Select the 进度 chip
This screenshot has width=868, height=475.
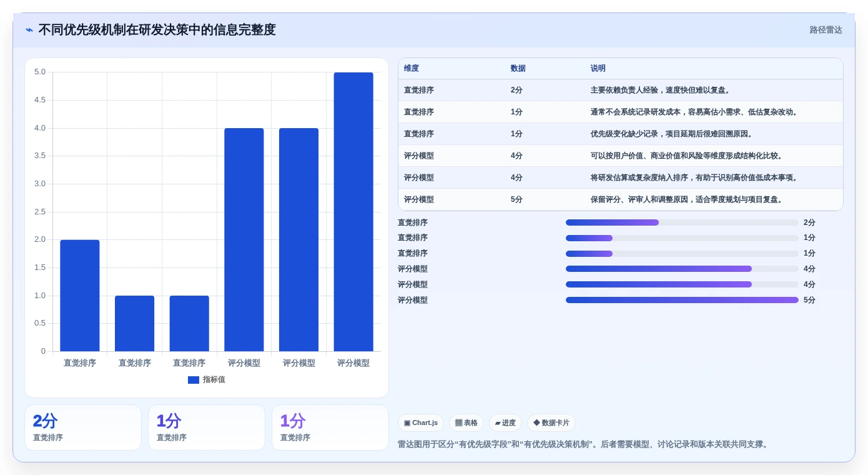click(505, 423)
